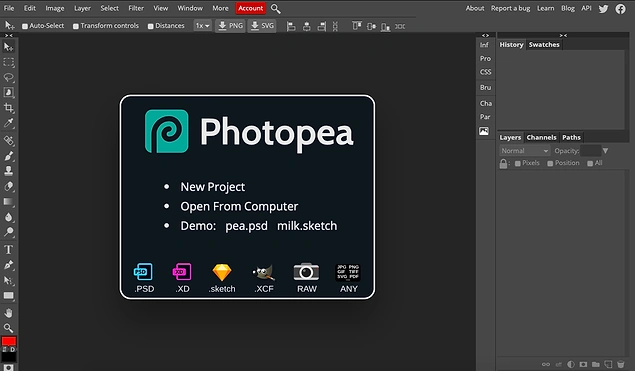Click the align horizontal centers icon
The width and height of the screenshot is (635, 371).
(x=307, y=26)
